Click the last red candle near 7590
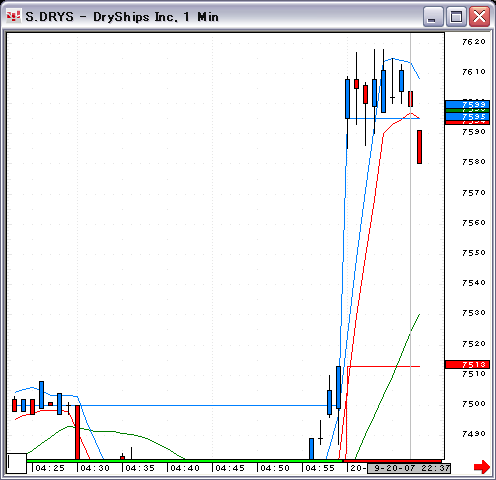 click(419, 147)
